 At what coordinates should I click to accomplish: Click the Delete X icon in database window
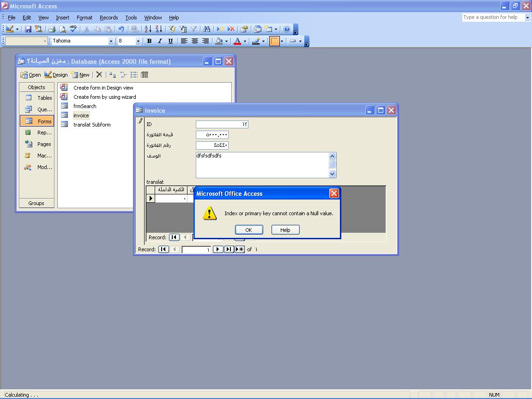99,75
